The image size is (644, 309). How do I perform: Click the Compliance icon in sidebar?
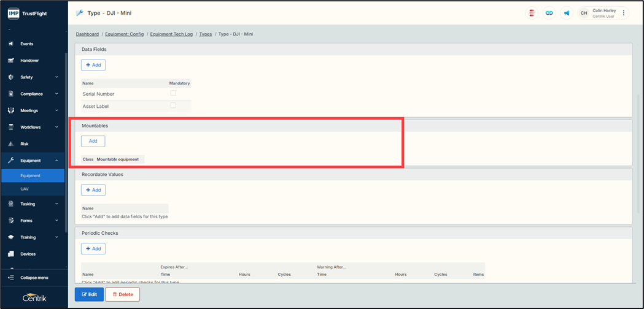click(11, 94)
